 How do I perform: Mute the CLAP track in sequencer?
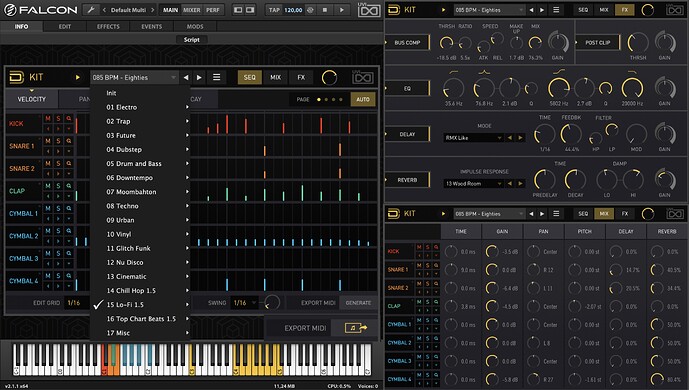pos(48,186)
